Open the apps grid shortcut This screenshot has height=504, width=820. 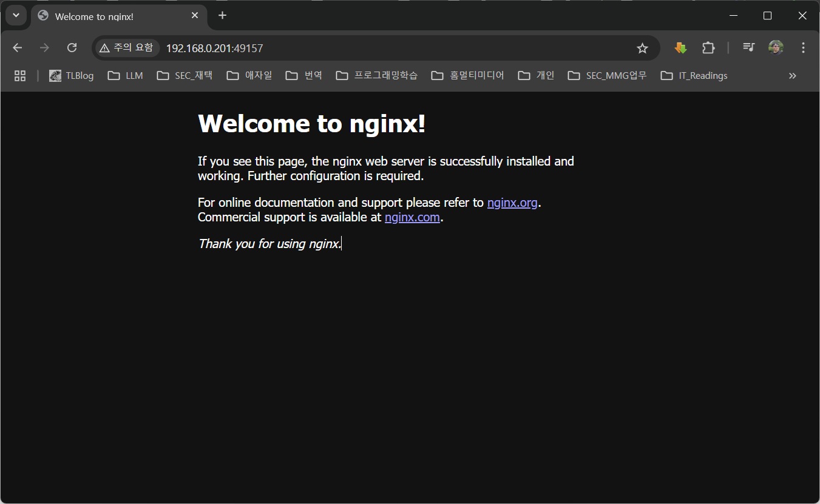coord(20,76)
